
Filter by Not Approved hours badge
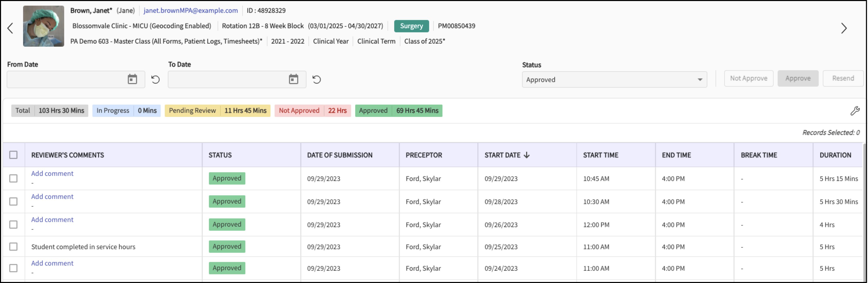coord(312,111)
